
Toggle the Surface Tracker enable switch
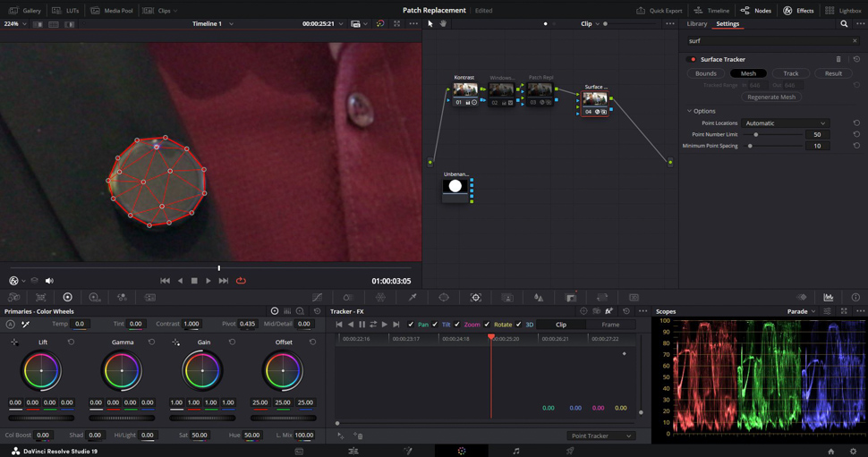tap(693, 59)
